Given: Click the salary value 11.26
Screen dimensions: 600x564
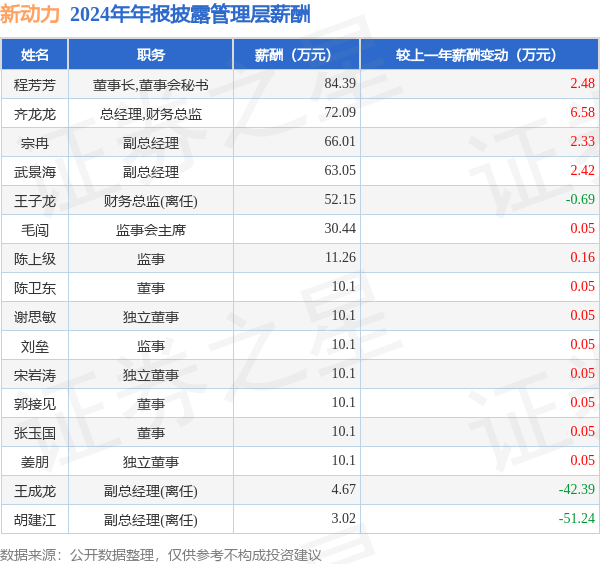Looking at the screenshot, I should point(340,258).
